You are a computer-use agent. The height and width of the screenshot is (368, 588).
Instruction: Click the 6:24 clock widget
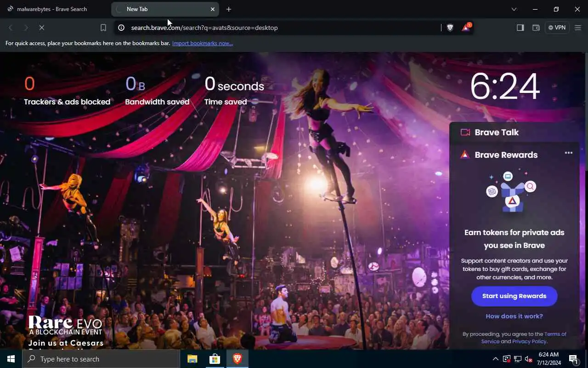click(505, 86)
